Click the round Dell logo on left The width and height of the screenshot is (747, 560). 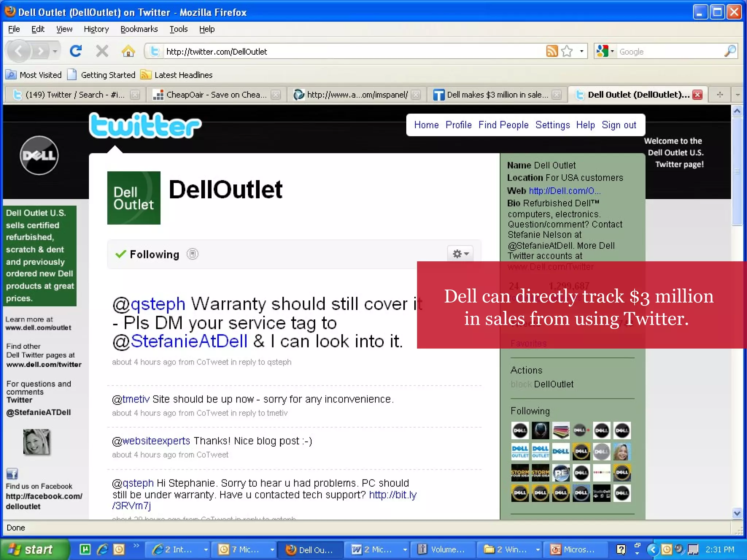39,156
